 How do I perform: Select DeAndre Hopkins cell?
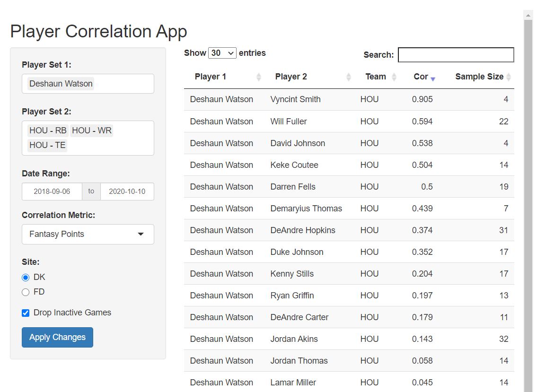(x=303, y=230)
